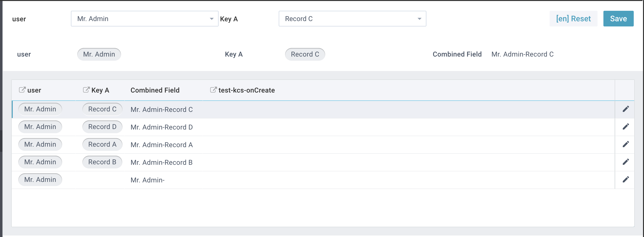Select the Mr. Admin chip in the form

click(x=99, y=54)
